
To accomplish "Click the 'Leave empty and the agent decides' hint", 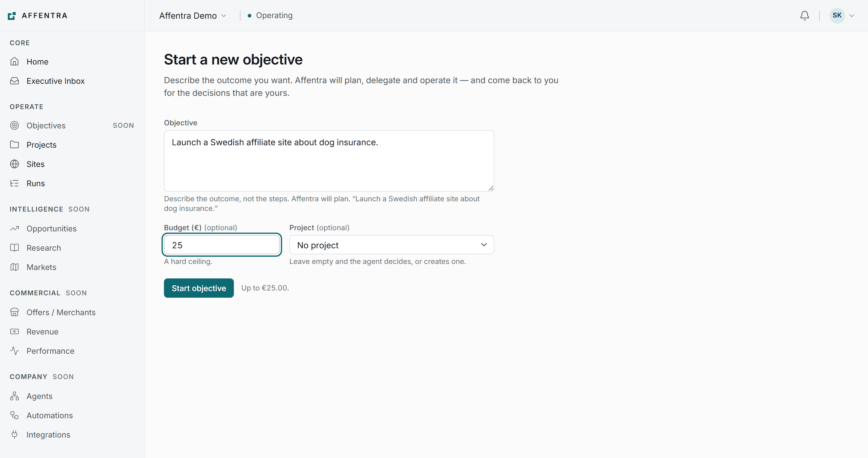I will (377, 261).
